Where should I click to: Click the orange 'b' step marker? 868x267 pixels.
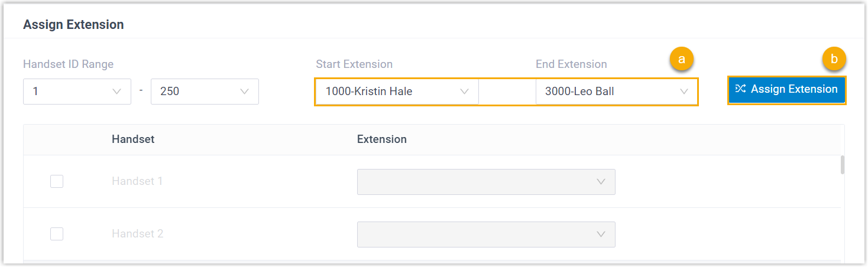pos(834,59)
